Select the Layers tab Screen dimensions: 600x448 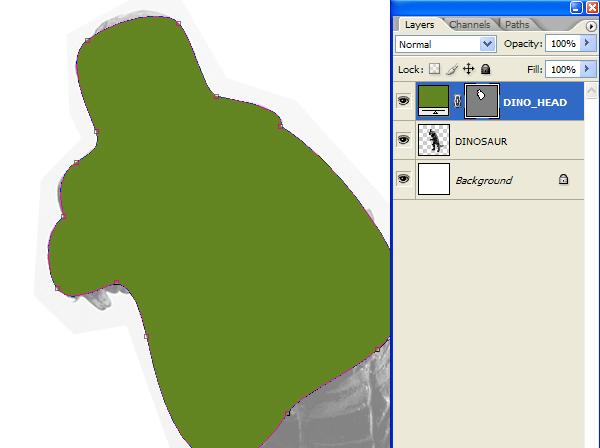(x=419, y=25)
